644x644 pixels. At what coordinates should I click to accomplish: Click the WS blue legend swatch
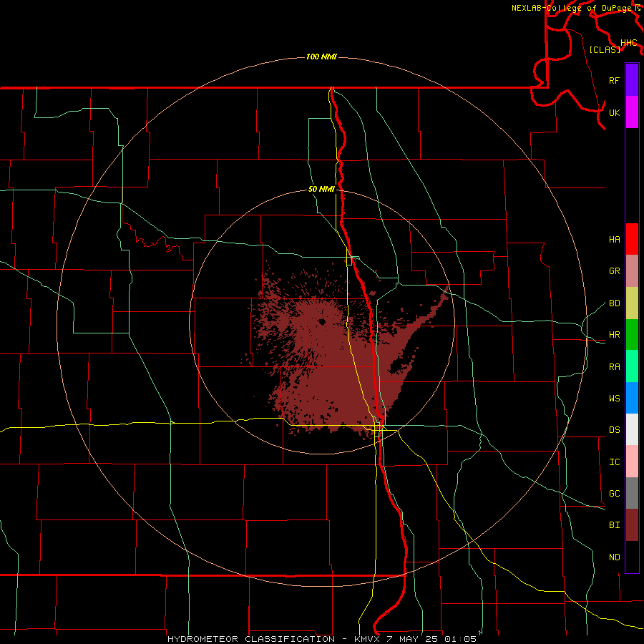632,398
